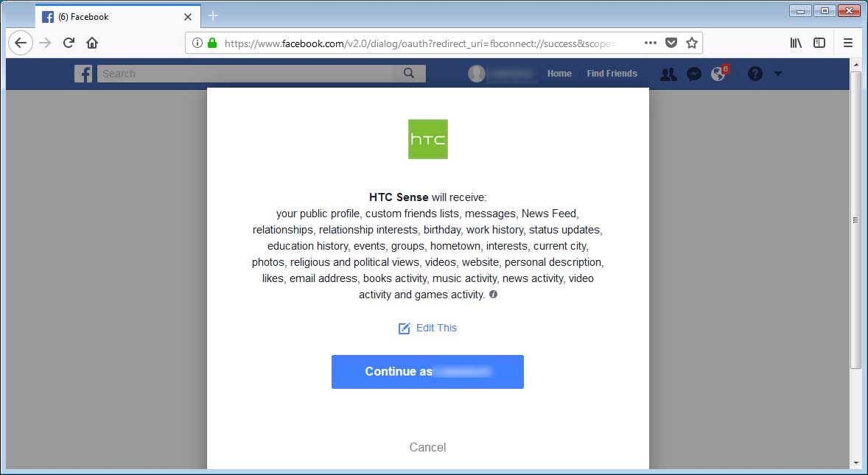Go back using the browser back arrow
868x475 pixels.
click(21, 43)
